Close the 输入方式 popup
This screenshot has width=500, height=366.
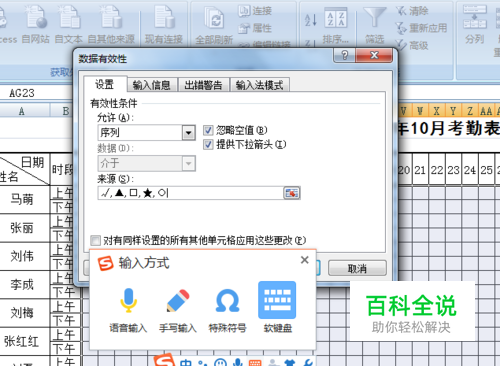click(x=304, y=260)
